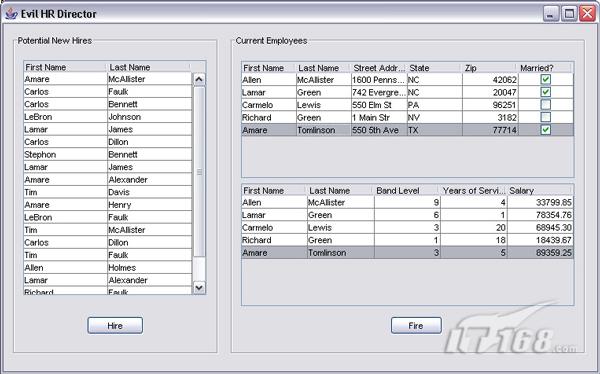Click the Java coffee cup title bar icon
Image resolution: width=600 pixels, height=374 pixels.
click(11, 14)
